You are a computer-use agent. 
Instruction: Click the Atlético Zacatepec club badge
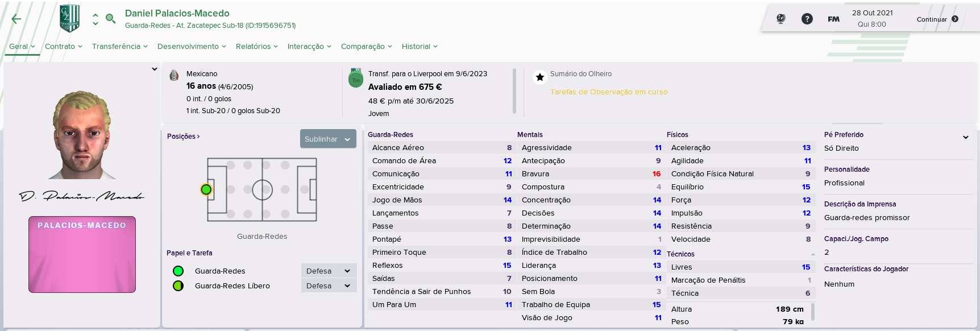tap(70, 18)
